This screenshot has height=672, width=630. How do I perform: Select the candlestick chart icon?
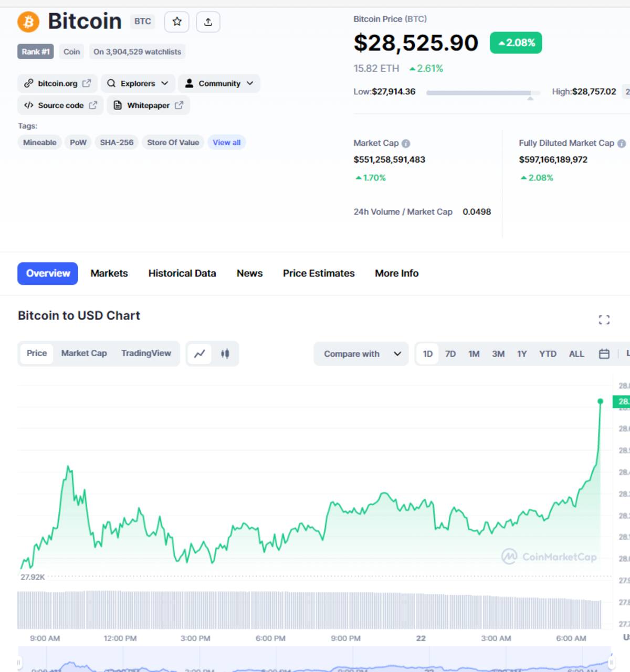[225, 354]
